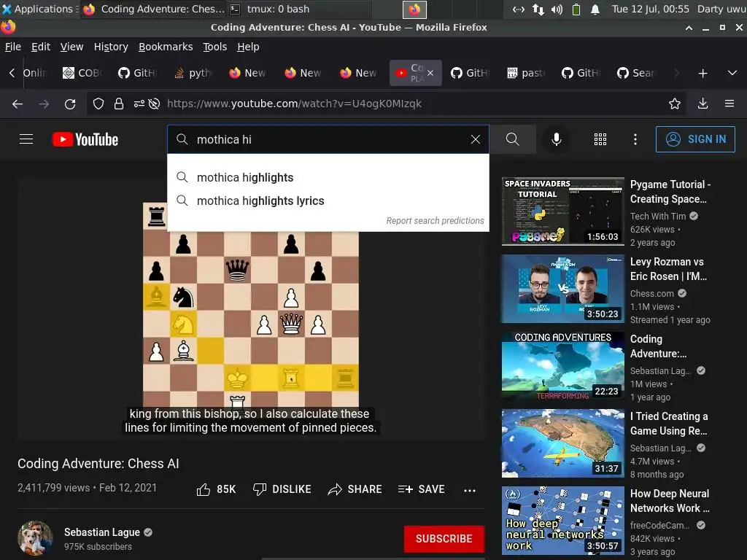
Task: Switch to the 'past' tab
Action: tap(525, 73)
